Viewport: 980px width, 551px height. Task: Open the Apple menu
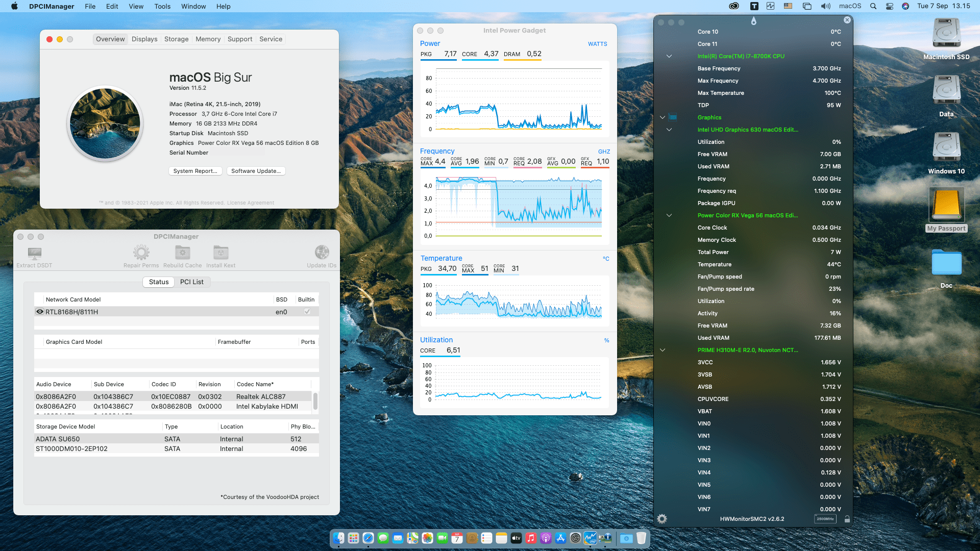click(14, 6)
